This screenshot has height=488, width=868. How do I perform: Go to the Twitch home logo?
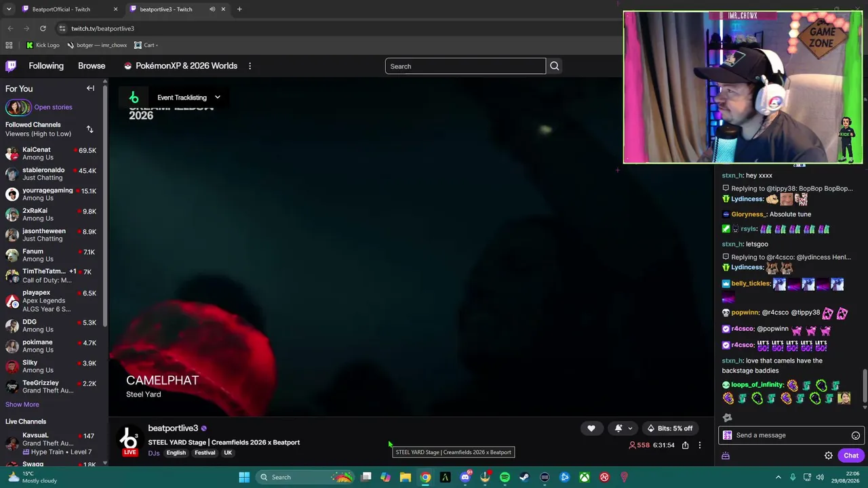(11, 66)
